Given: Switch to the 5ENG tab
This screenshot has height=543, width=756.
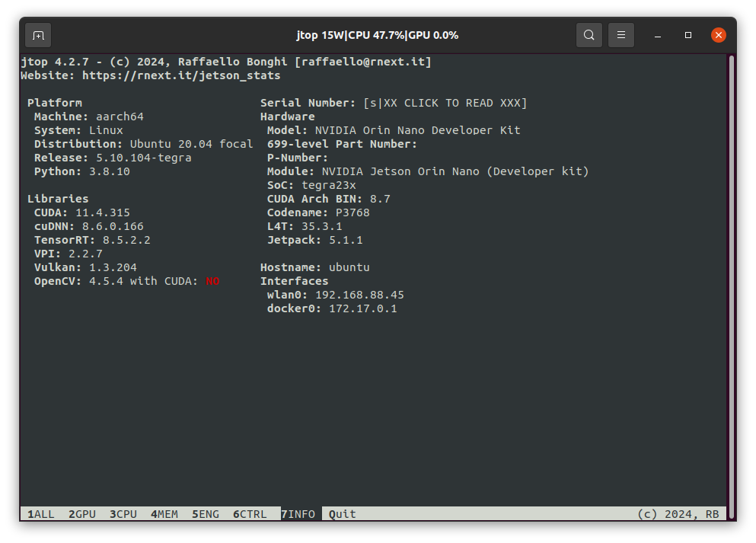Looking at the screenshot, I should [x=206, y=514].
